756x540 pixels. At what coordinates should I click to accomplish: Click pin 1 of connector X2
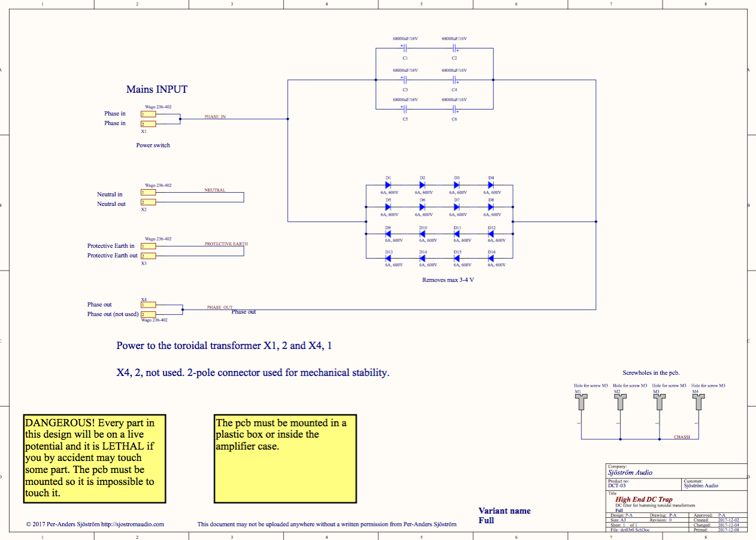[x=148, y=192]
